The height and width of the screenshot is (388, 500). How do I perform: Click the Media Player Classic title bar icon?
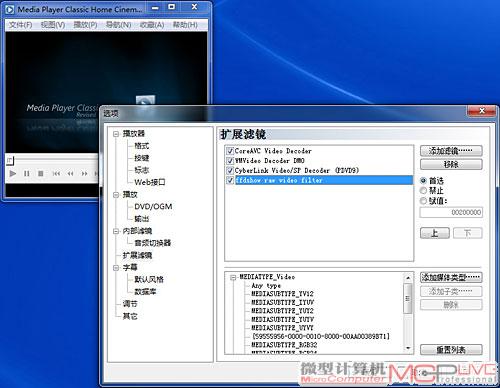pyautogui.click(x=10, y=9)
